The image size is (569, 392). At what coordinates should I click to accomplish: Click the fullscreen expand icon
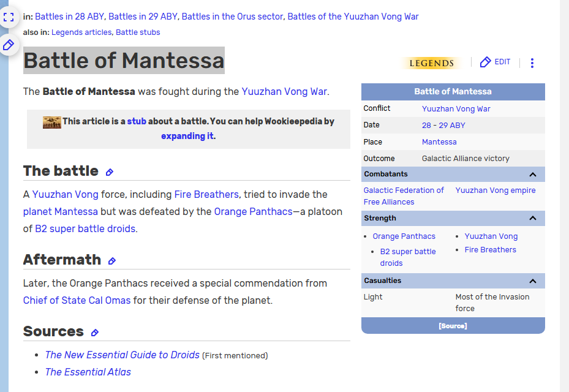click(9, 17)
